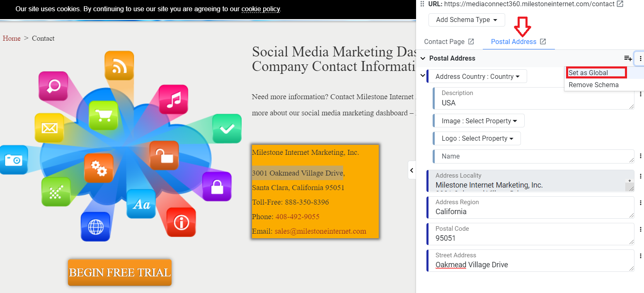The height and width of the screenshot is (293, 644).
Task: Open three-dot menu beside Description field
Action: coord(640,94)
